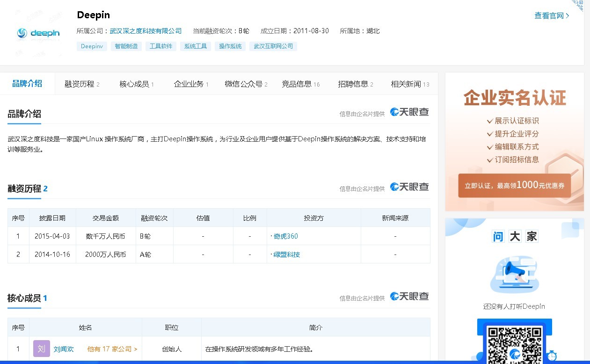Click the 企业实名认证 banner

[514, 142]
